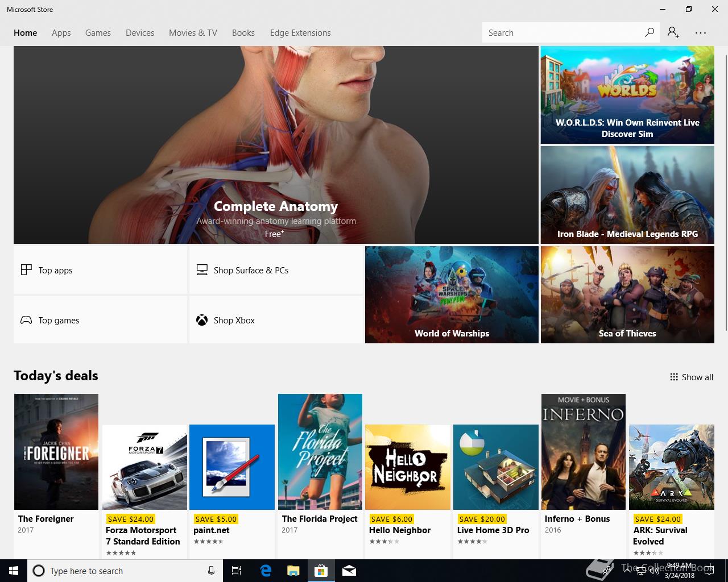
Task: Open the Games tab
Action: click(x=98, y=33)
